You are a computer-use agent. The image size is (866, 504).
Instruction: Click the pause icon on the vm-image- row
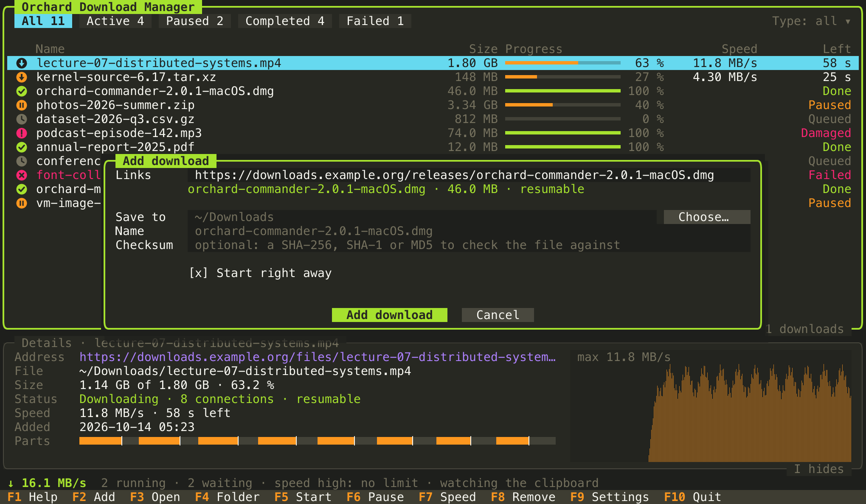point(22,203)
